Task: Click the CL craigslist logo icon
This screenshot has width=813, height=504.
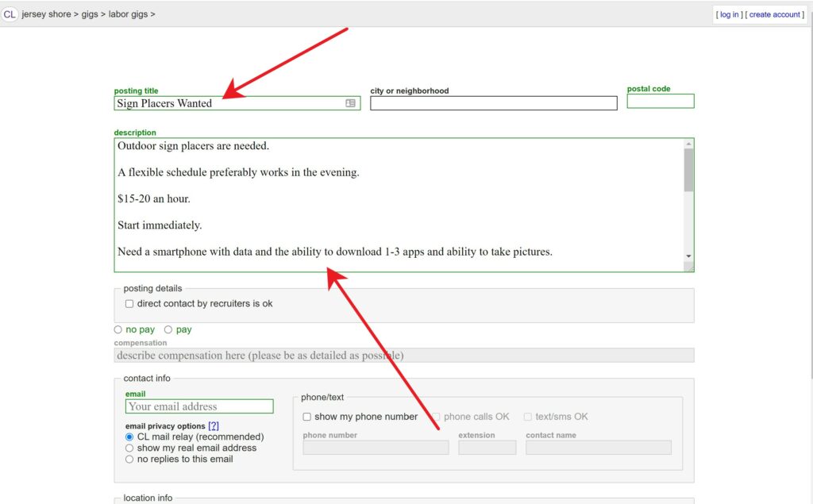Action: point(10,14)
